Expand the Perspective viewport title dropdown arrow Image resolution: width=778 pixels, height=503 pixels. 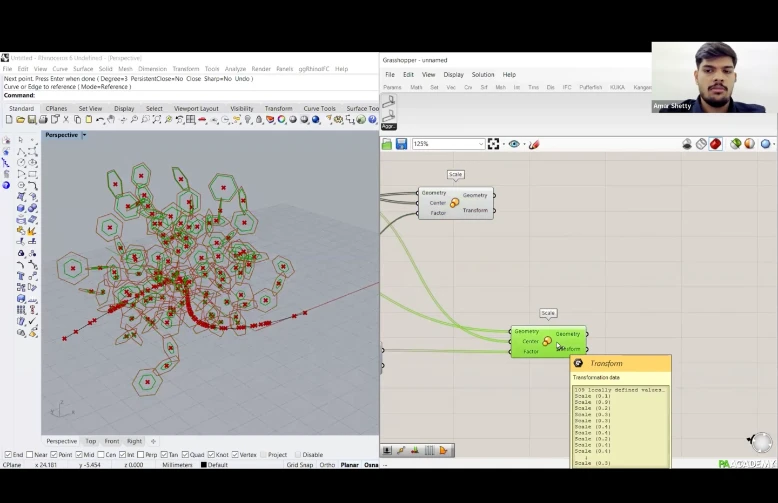pyautogui.click(x=84, y=135)
